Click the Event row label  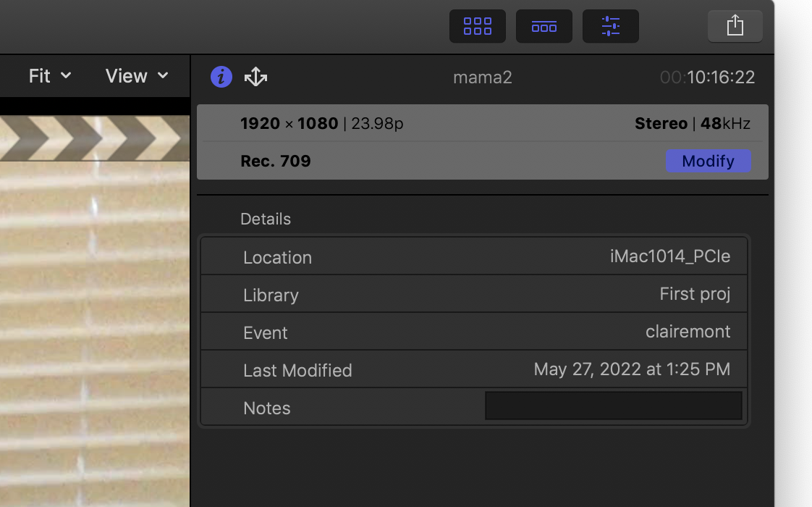[x=265, y=333]
